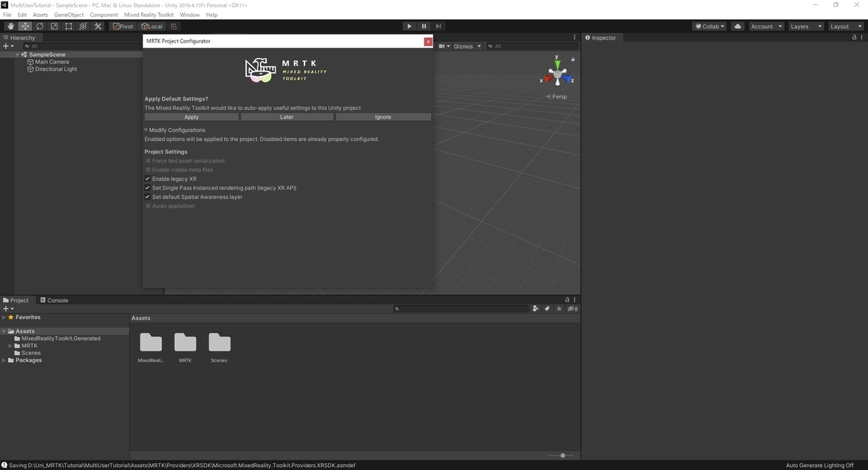Click the Project panel create plus button
Image resolution: width=868 pixels, height=470 pixels.
point(8,309)
